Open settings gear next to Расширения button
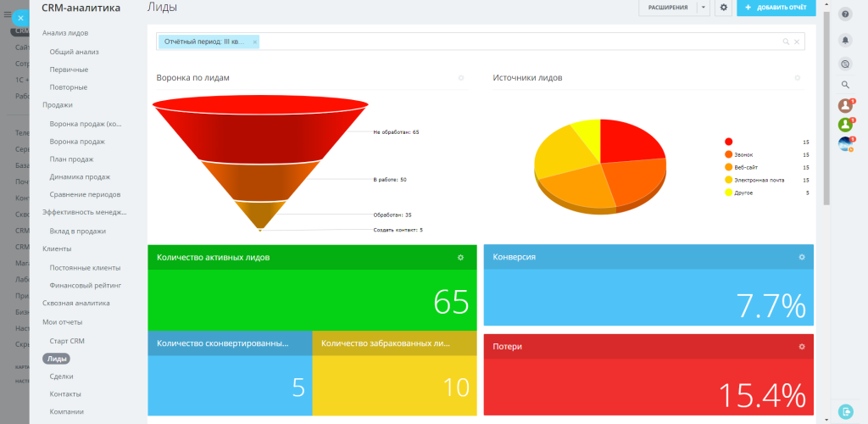This screenshot has width=868, height=424. [724, 8]
